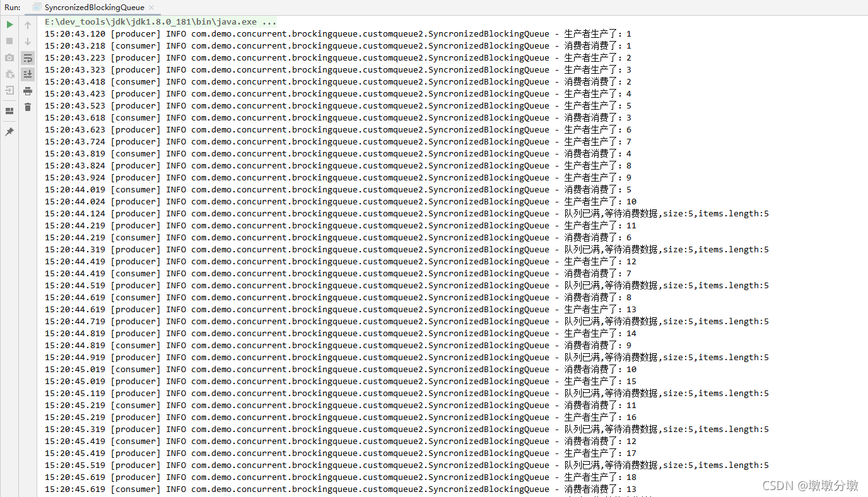Click the log line '消费者消费了: 7'
Viewport: 868px width, 497px height.
coord(337,274)
